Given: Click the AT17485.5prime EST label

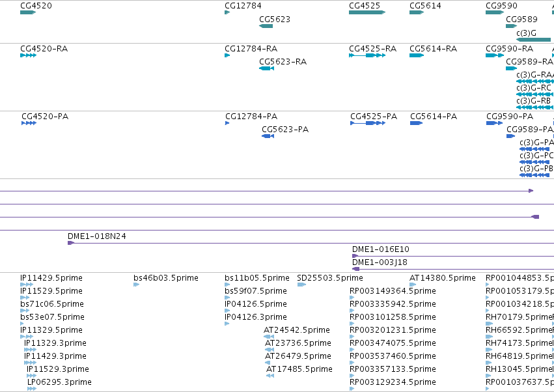Looking at the screenshot, I should click(x=299, y=369).
